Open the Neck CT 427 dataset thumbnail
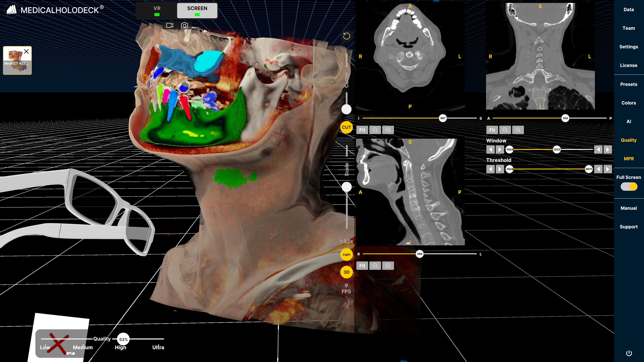 (x=17, y=61)
